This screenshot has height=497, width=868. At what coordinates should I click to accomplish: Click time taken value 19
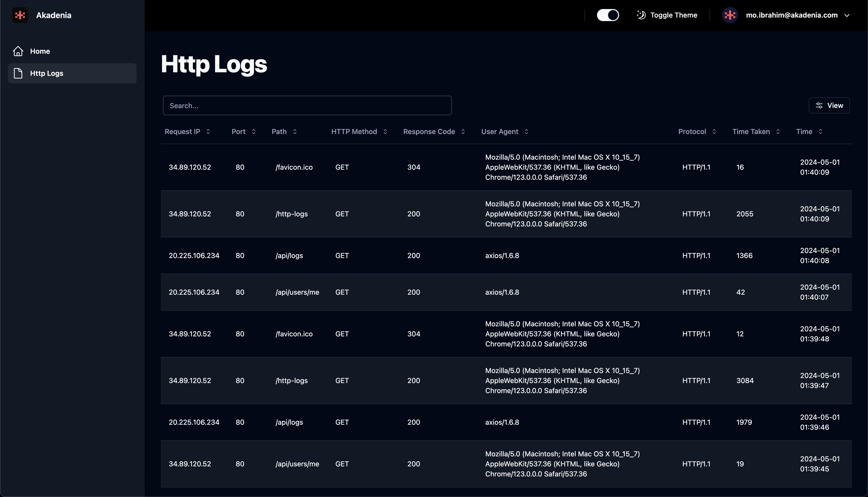(x=740, y=464)
